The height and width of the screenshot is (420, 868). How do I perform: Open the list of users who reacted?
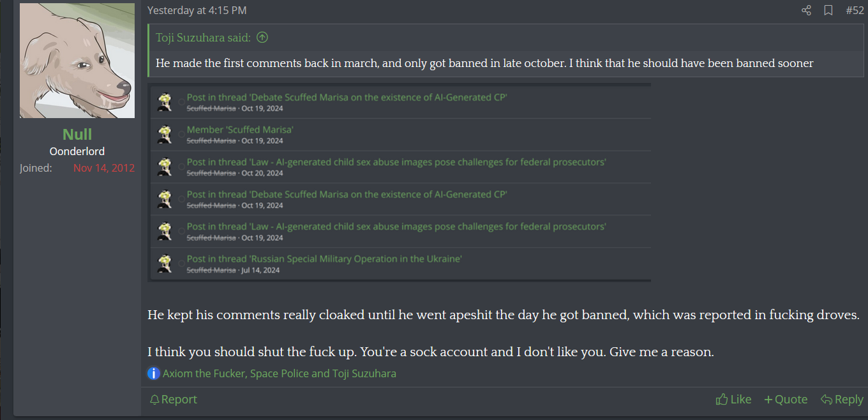280,373
